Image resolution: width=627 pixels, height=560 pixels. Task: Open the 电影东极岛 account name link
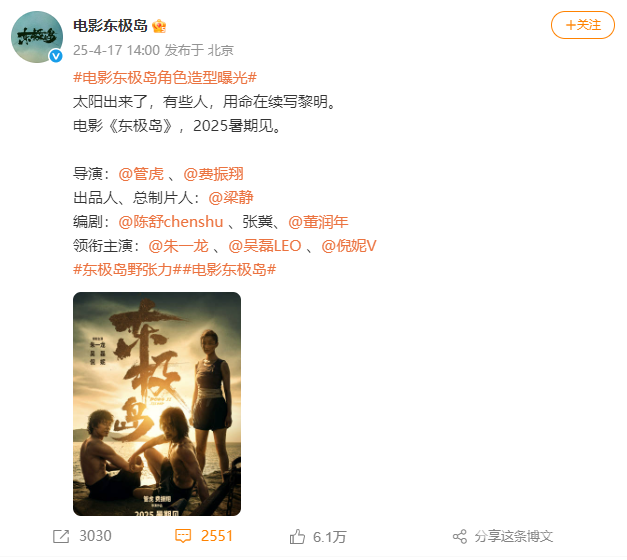tap(110, 26)
